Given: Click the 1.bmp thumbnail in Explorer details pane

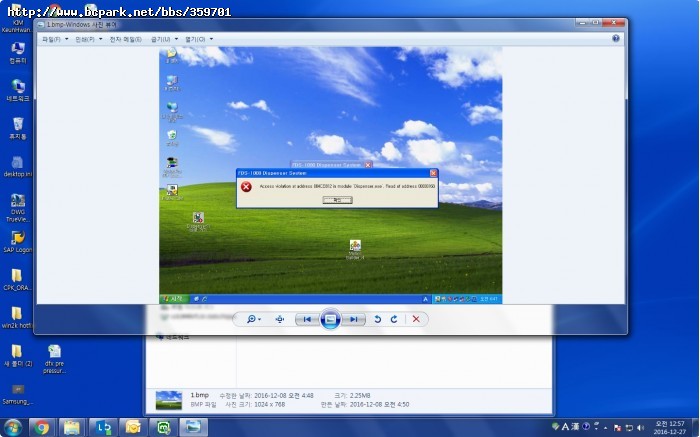Looking at the screenshot, I should click(x=169, y=400).
